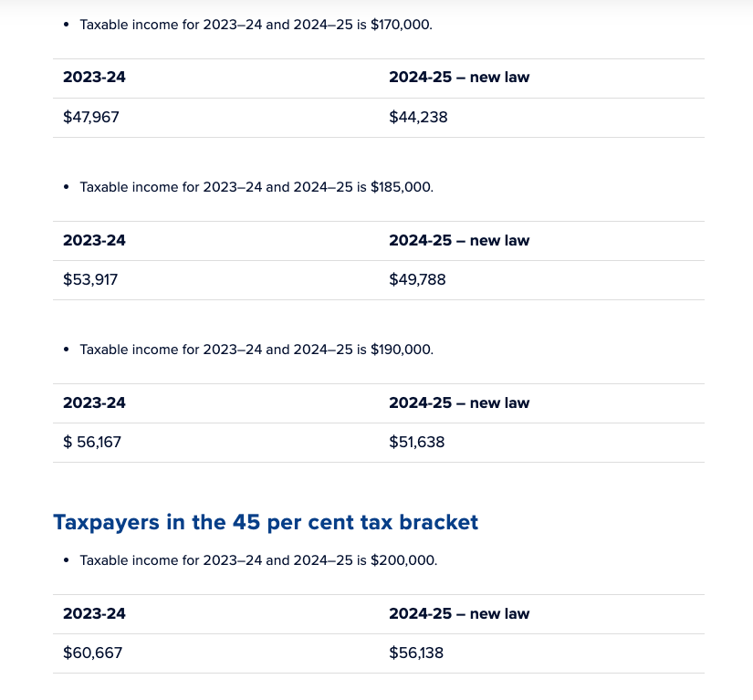Image resolution: width=753 pixels, height=700 pixels.
Task: Select the $53,917 table cell
Action: click(x=90, y=280)
